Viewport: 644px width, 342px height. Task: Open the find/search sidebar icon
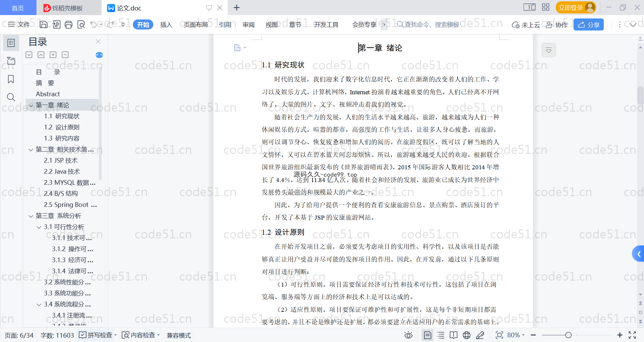click(11, 97)
